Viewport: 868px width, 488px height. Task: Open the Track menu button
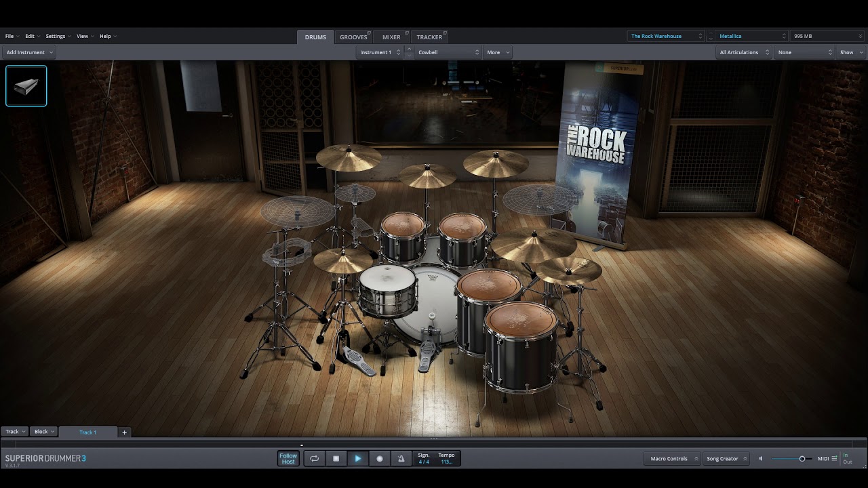click(x=15, y=432)
